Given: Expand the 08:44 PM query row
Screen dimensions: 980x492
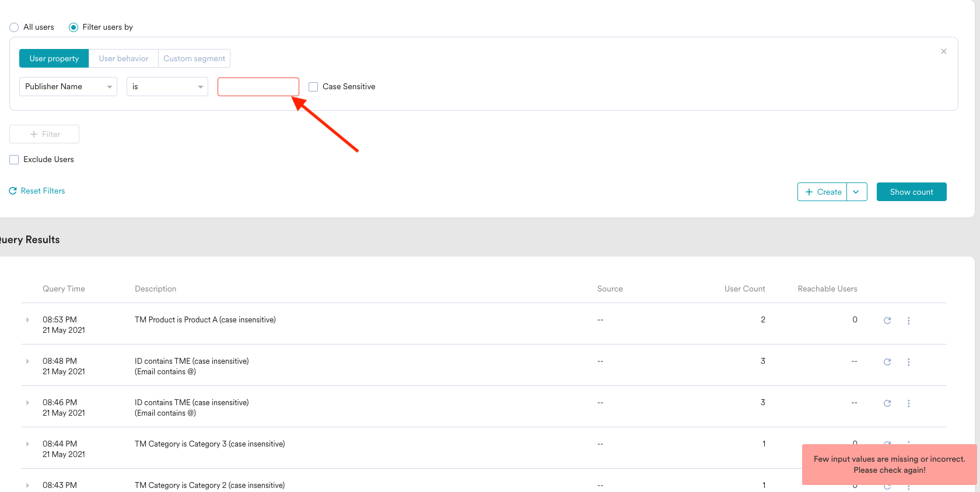Looking at the screenshot, I should coord(27,444).
